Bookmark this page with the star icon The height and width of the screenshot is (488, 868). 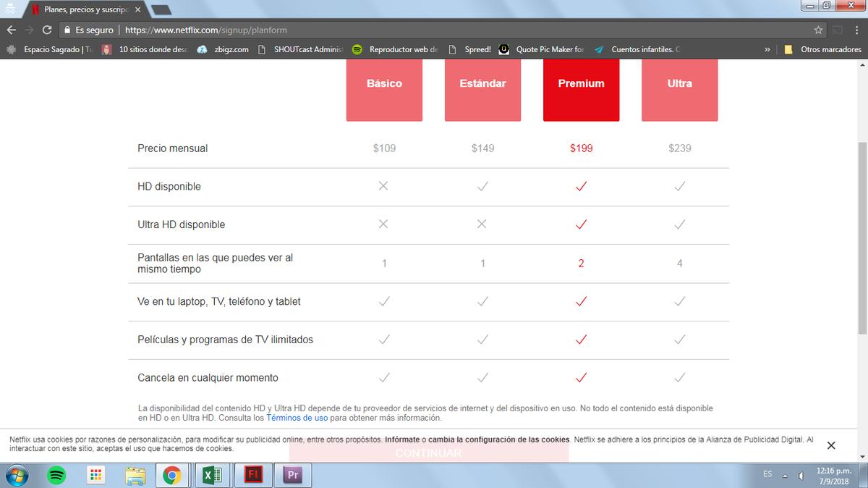(x=818, y=30)
